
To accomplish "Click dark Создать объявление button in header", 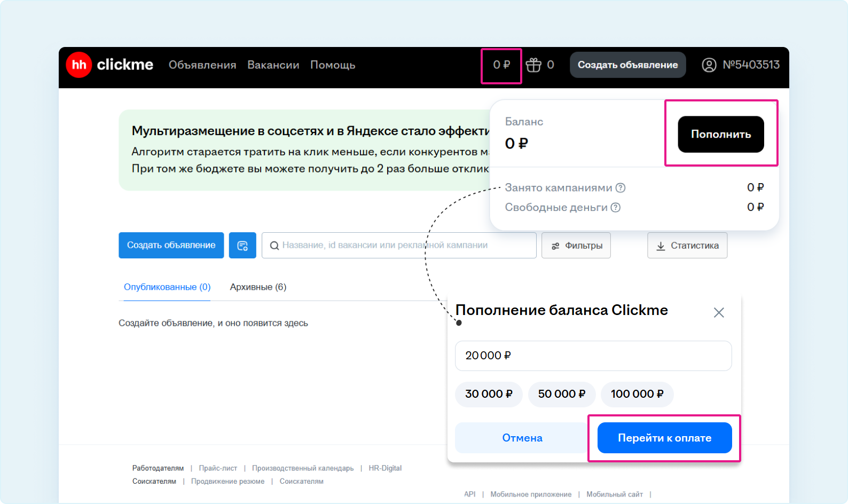I will 628,65.
